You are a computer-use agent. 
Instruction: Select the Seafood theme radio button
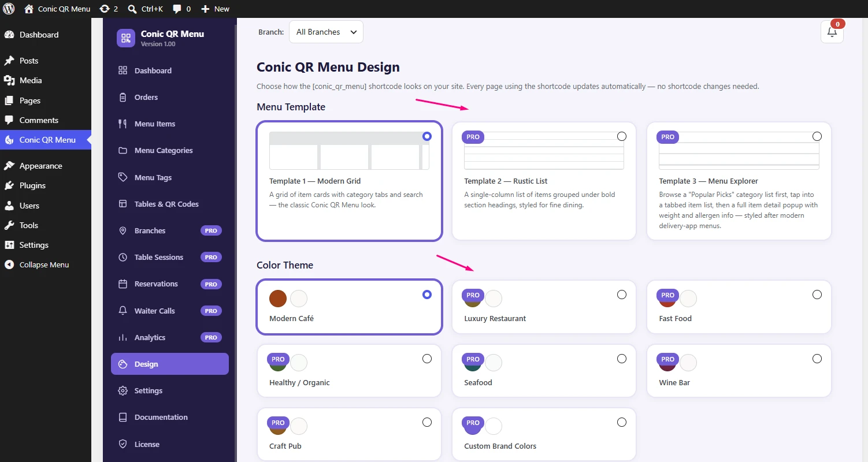click(x=622, y=359)
